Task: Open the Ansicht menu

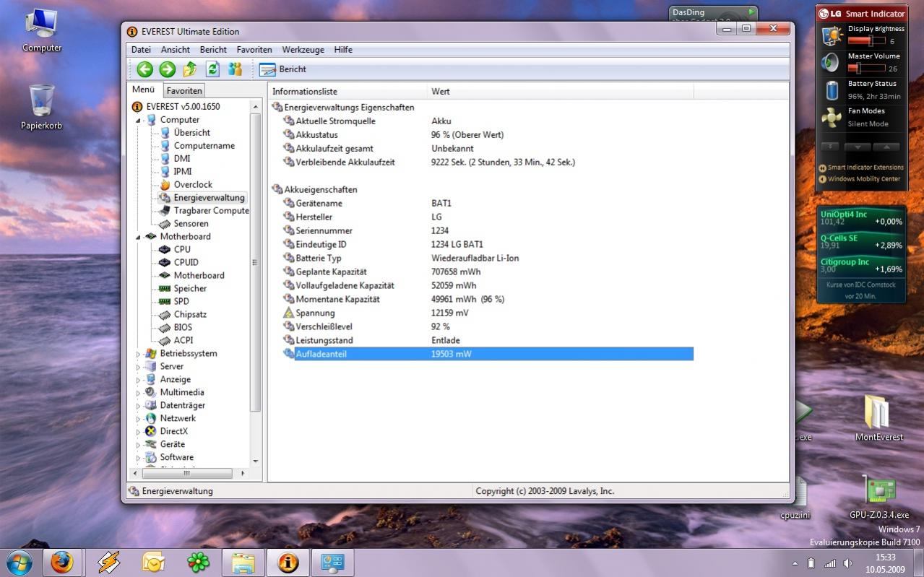Action: click(176, 50)
